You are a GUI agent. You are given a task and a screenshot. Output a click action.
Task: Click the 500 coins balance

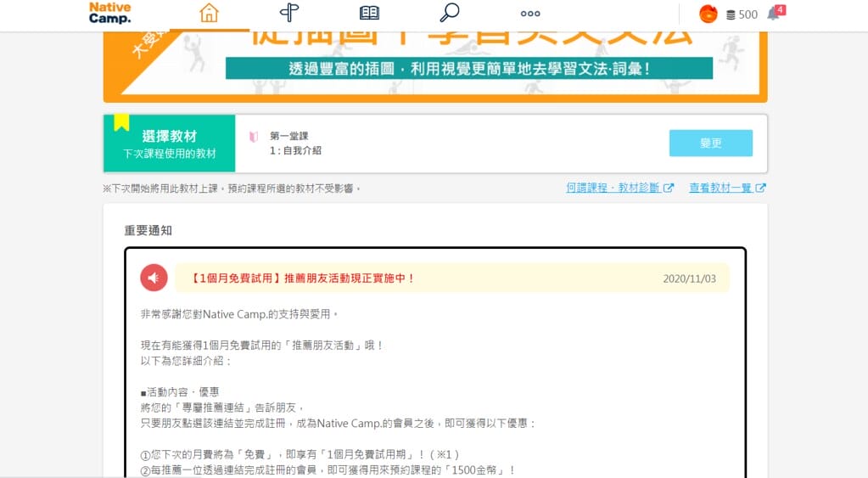[x=742, y=15]
